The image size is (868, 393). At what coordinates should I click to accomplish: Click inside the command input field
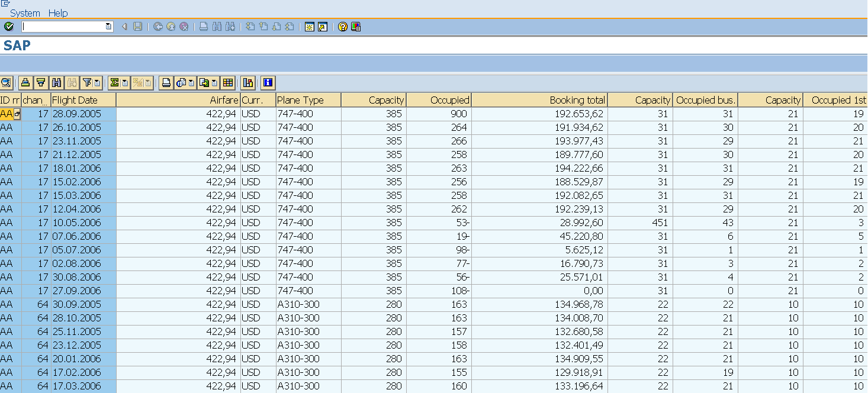(x=63, y=27)
